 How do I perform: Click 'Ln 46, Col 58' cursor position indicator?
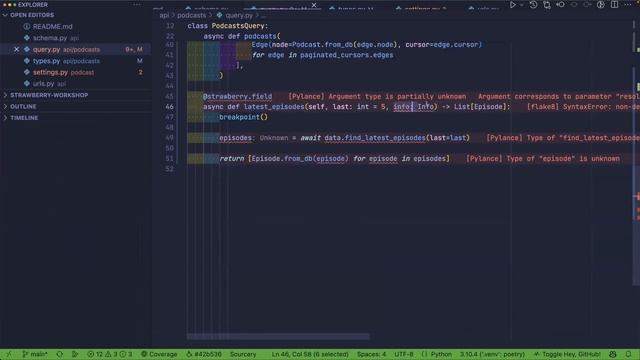(x=310, y=354)
